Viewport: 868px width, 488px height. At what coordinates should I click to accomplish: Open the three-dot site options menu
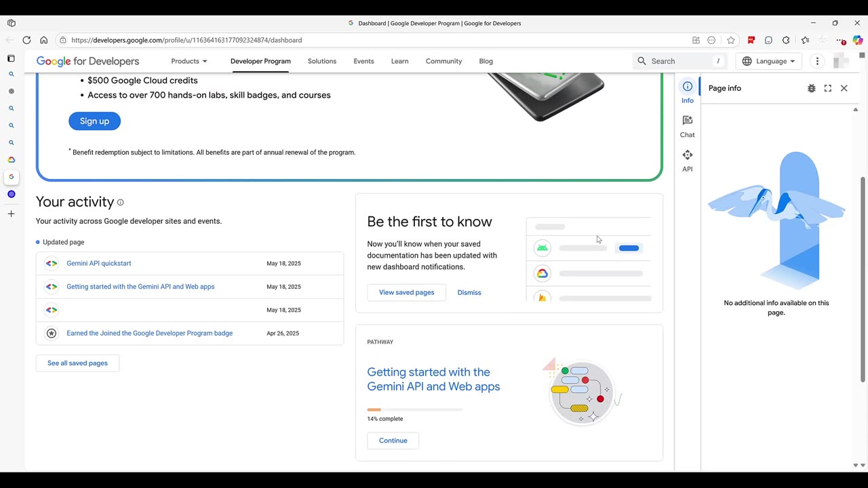(x=817, y=61)
